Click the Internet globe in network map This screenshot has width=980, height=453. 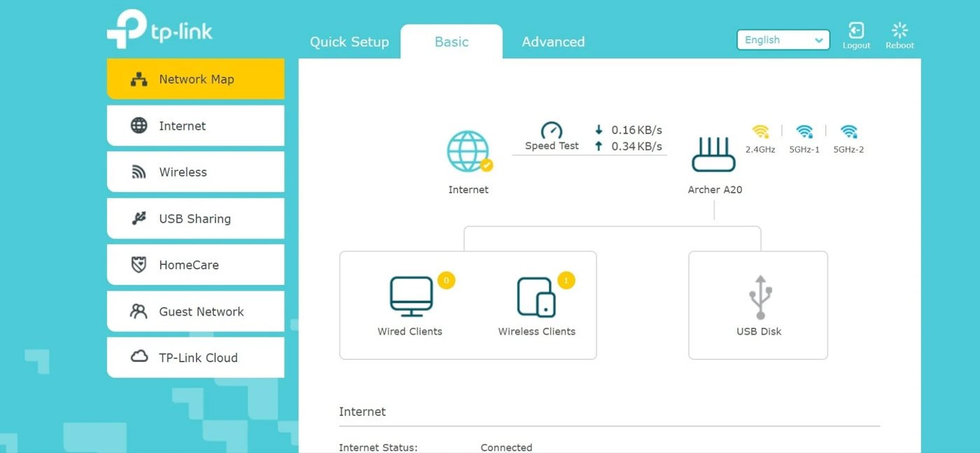click(468, 151)
